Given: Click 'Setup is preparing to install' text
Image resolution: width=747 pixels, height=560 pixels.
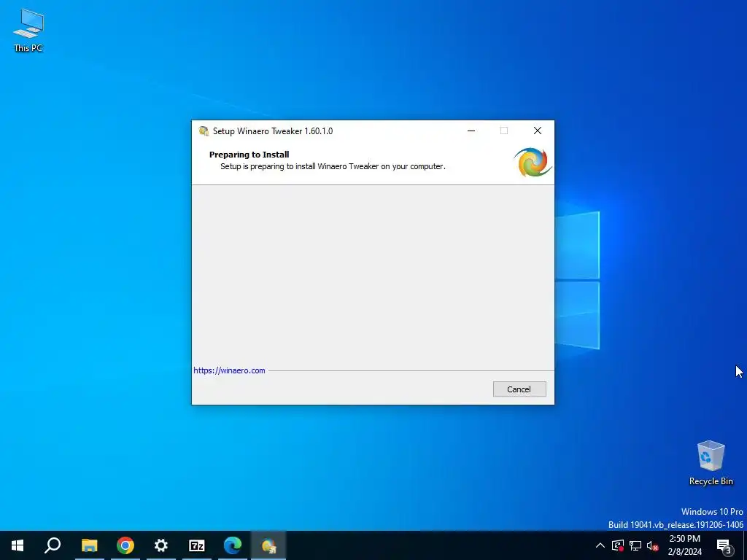Looking at the screenshot, I should 333,167.
